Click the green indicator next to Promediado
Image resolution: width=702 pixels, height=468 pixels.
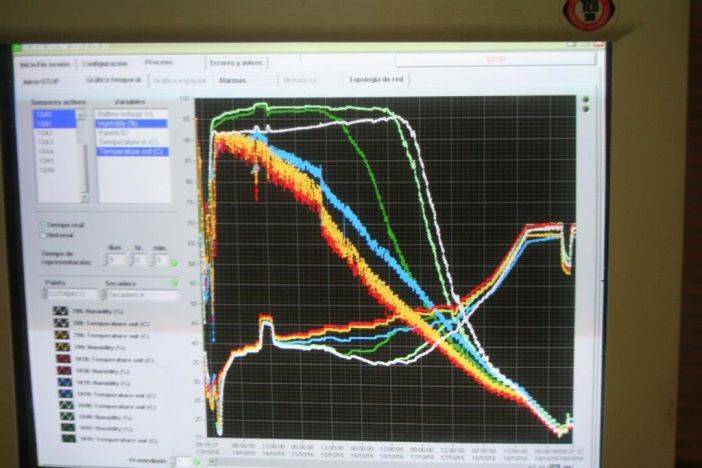(x=196, y=461)
